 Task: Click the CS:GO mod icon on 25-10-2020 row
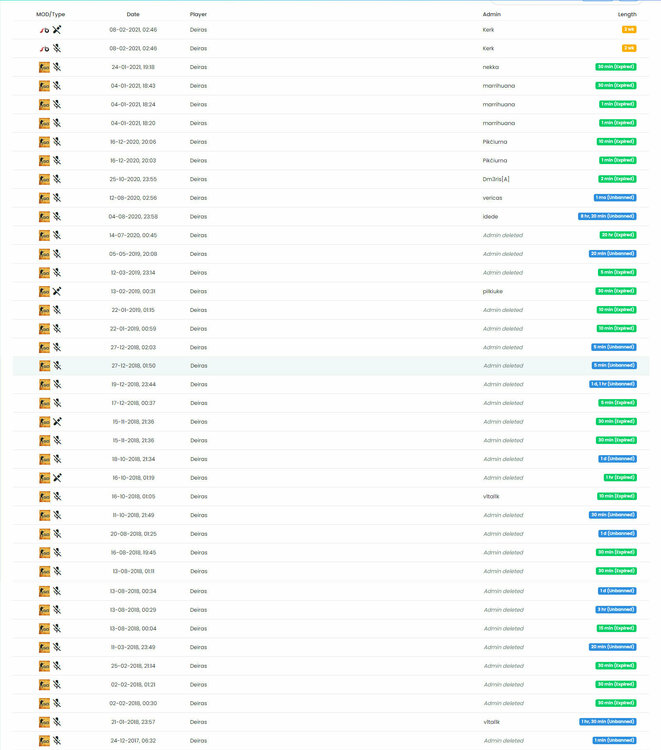pos(44,179)
